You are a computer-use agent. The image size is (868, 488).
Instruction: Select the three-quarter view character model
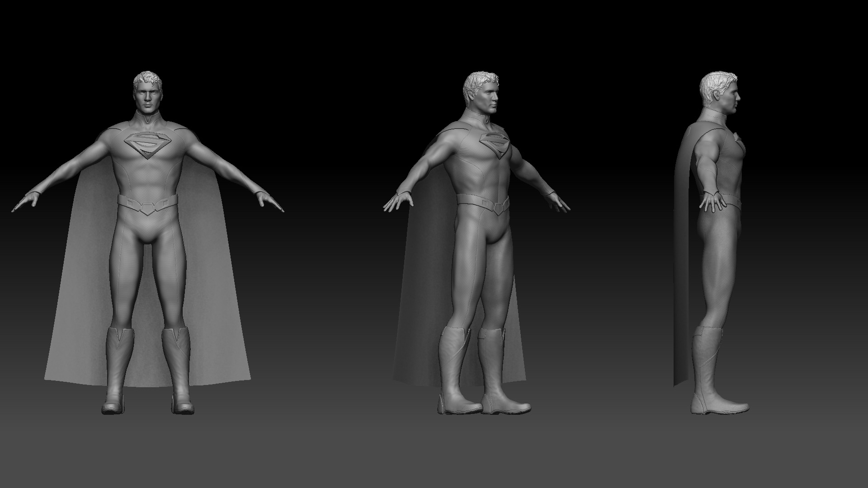click(x=477, y=243)
